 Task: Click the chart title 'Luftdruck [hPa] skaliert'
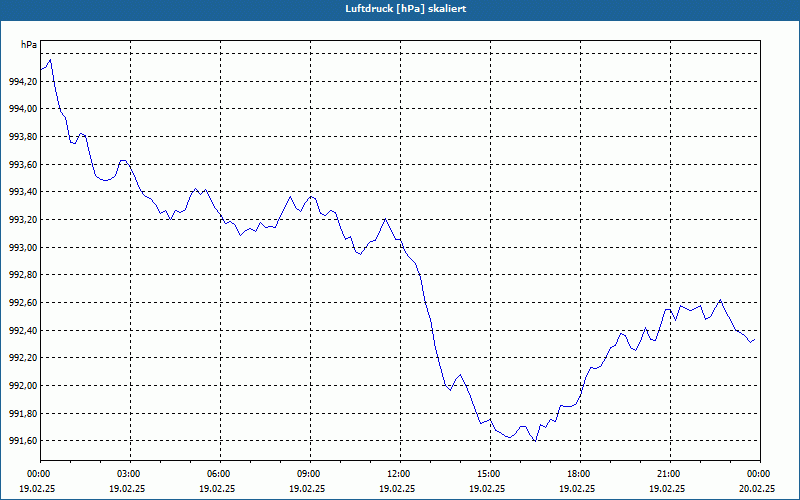pyautogui.click(x=406, y=9)
